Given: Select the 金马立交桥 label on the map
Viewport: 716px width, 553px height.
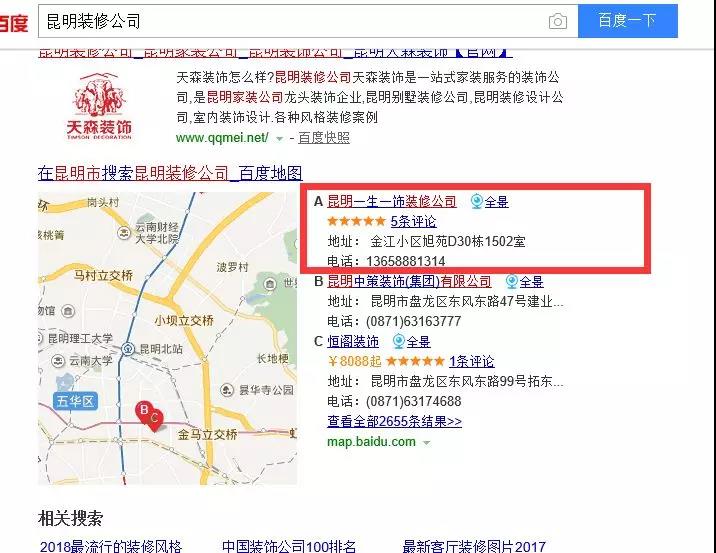Looking at the screenshot, I should (x=207, y=434).
